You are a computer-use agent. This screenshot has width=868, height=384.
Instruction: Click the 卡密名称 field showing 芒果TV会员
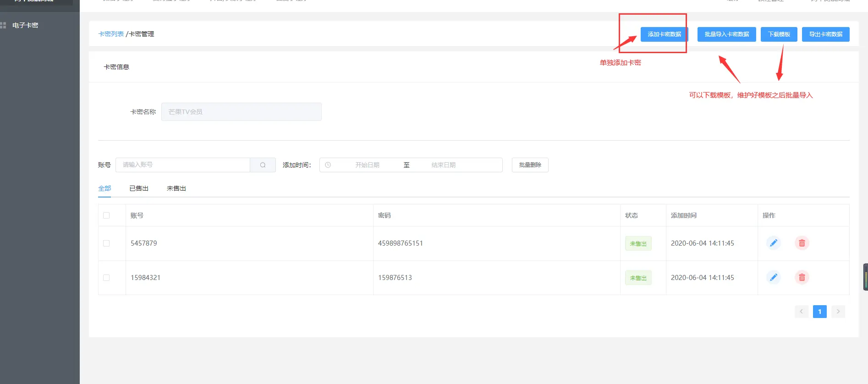point(242,112)
